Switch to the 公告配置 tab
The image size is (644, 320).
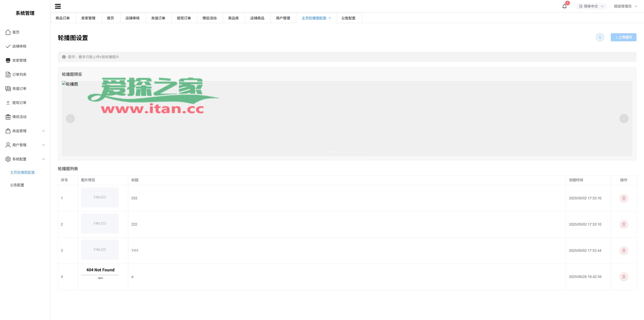[x=349, y=18]
